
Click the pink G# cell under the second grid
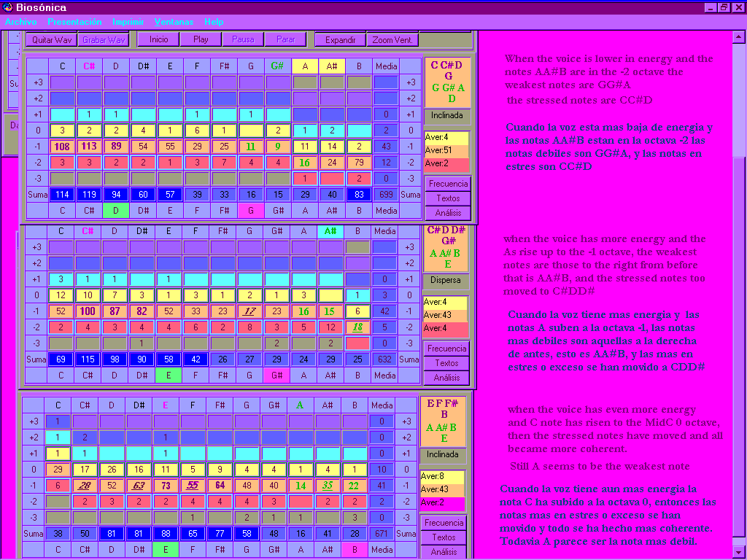[277, 376]
